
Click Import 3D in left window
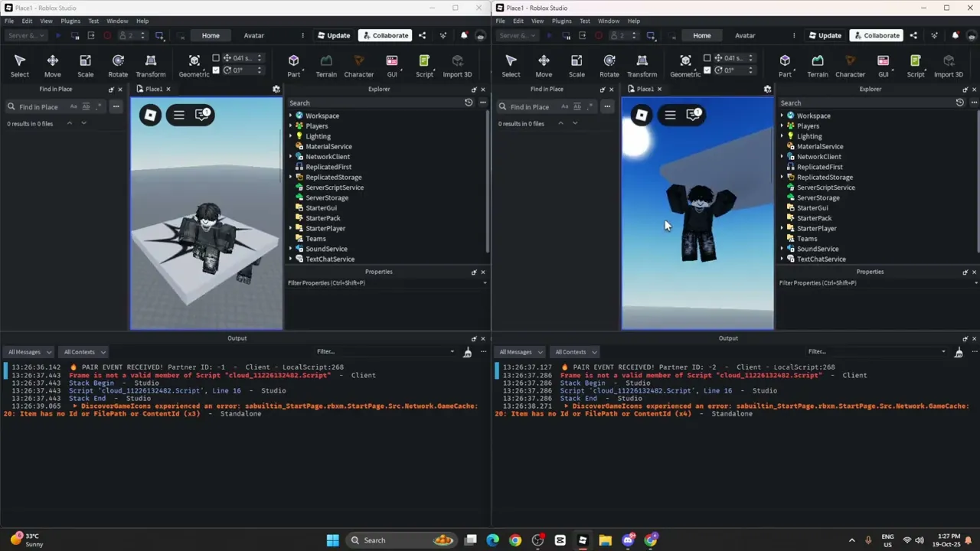pyautogui.click(x=457, y=65)
